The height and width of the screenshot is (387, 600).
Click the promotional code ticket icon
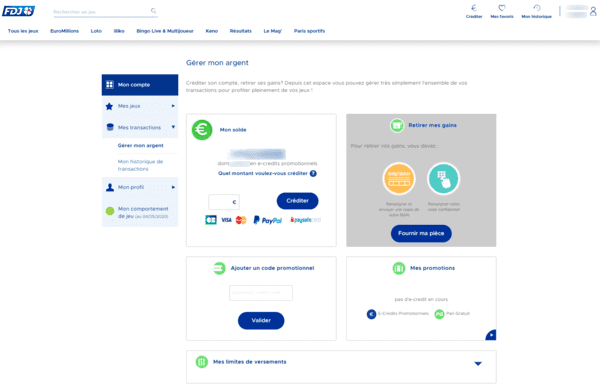click(219, 268)
